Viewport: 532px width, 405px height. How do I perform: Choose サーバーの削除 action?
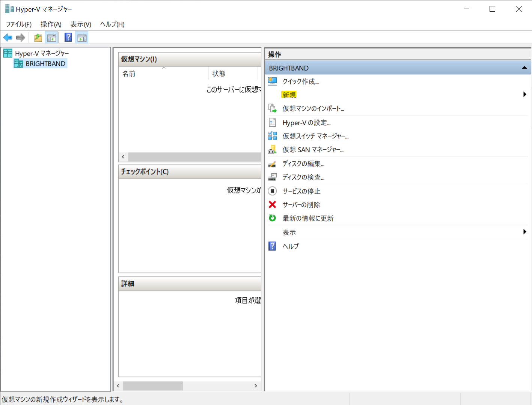(301, 204)
